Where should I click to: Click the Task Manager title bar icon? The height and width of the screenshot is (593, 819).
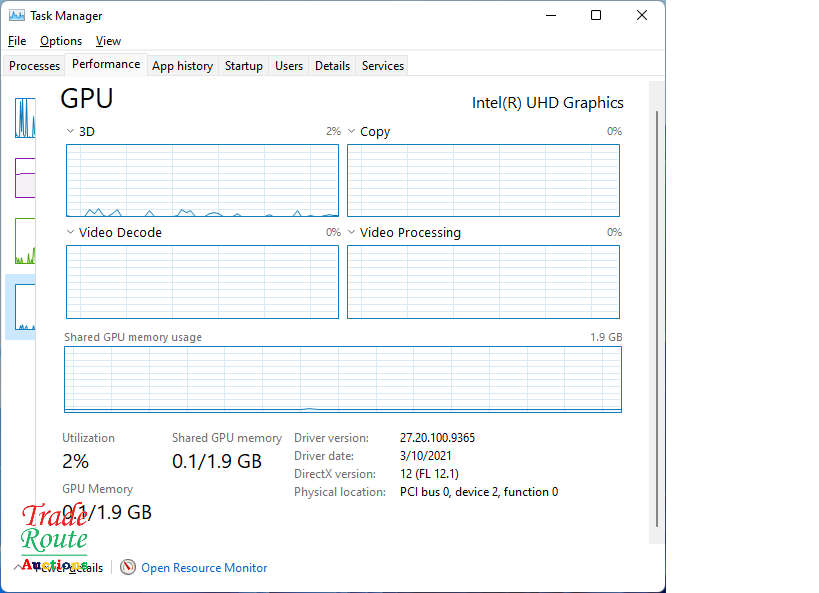click(x=17, y=16)
